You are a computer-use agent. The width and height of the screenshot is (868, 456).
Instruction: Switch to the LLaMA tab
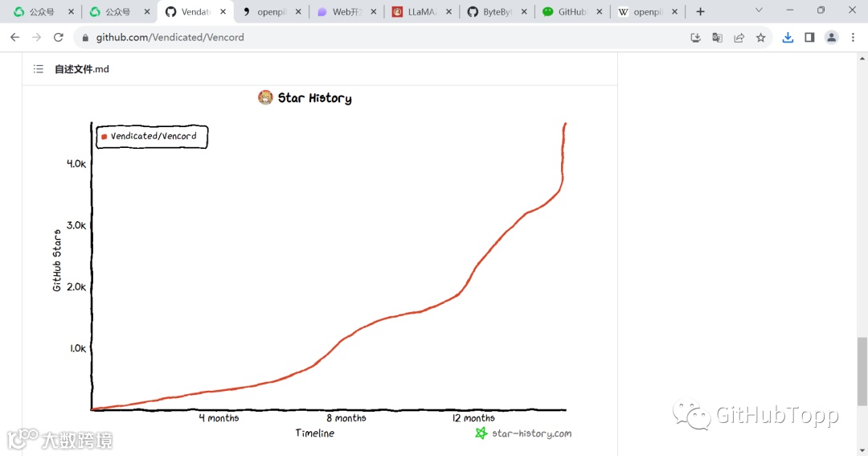click(x=422, y=11)
